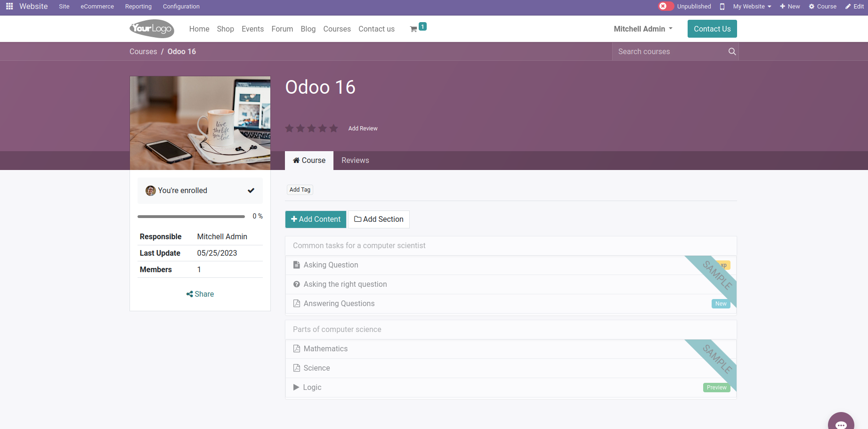Open the Asking Question lesson
The image size is (868, 429).
331,265
